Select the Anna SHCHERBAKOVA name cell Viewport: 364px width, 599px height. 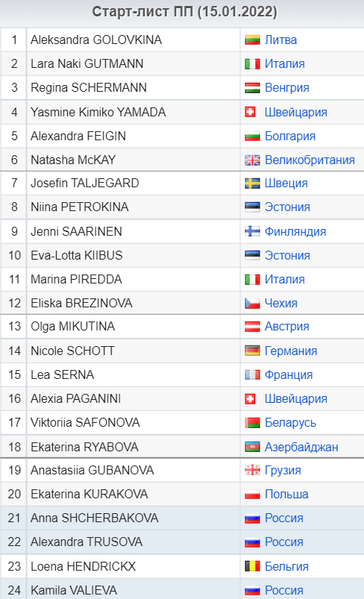pos(134,518)
